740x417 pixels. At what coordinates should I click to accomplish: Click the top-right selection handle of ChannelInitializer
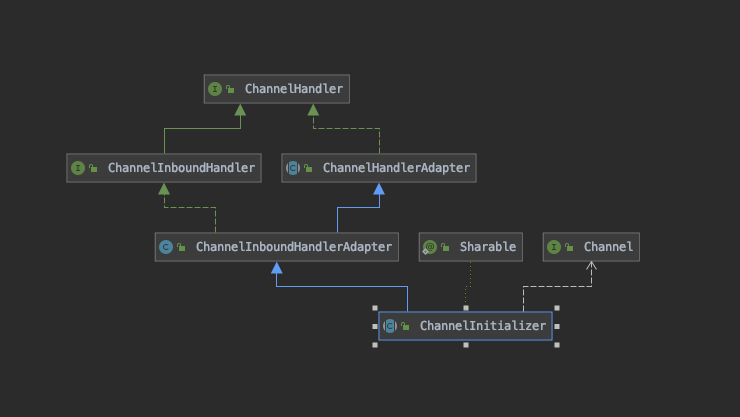[x=557, y=308]
